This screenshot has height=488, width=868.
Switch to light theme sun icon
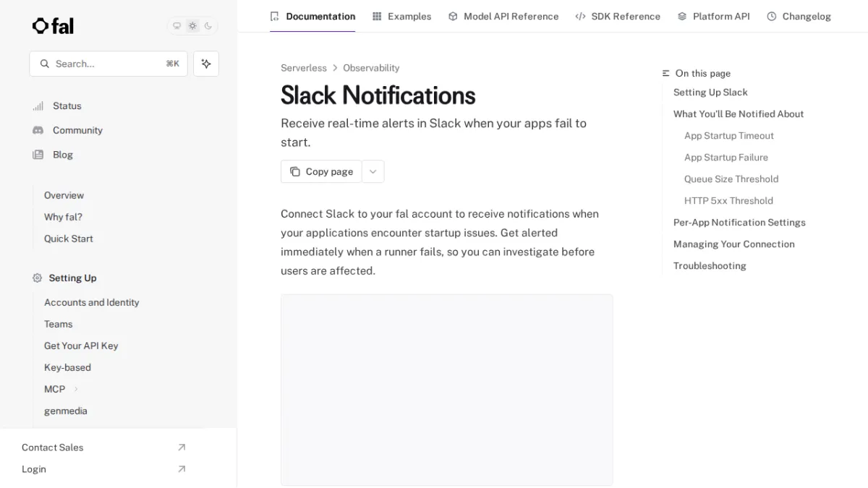tap(192, 26)
